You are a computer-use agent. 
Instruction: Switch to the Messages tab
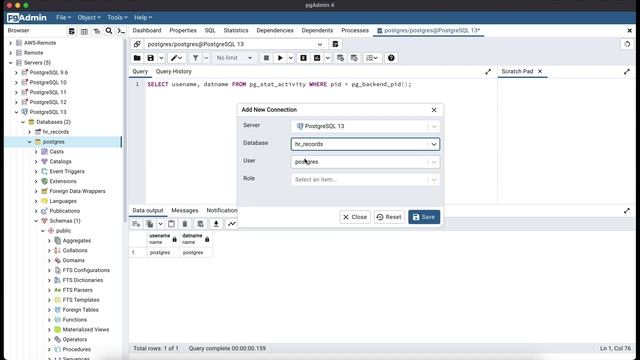185,211
